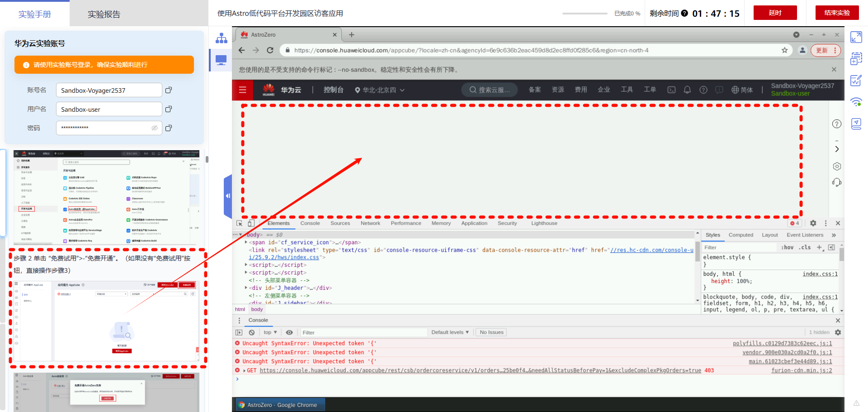Activate the DevTools inspect element picker
The width and height of the screenshot is (868, 412).
tap(240, 223)
